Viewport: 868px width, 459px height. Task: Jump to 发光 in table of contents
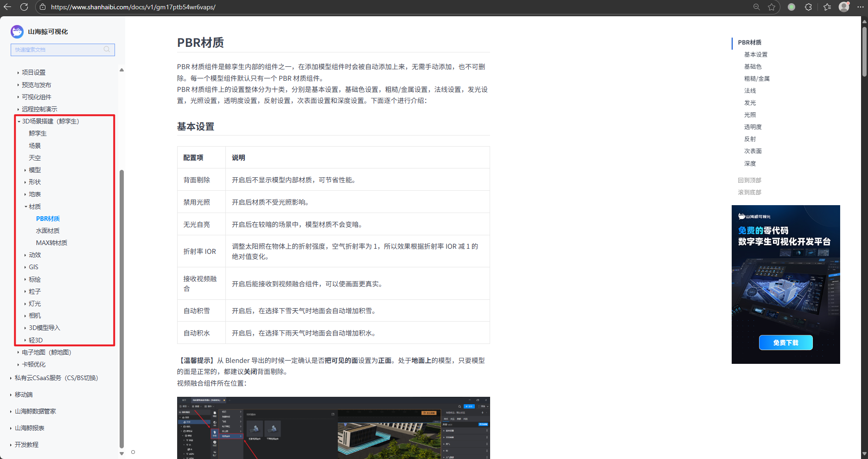tap(750, 103)
